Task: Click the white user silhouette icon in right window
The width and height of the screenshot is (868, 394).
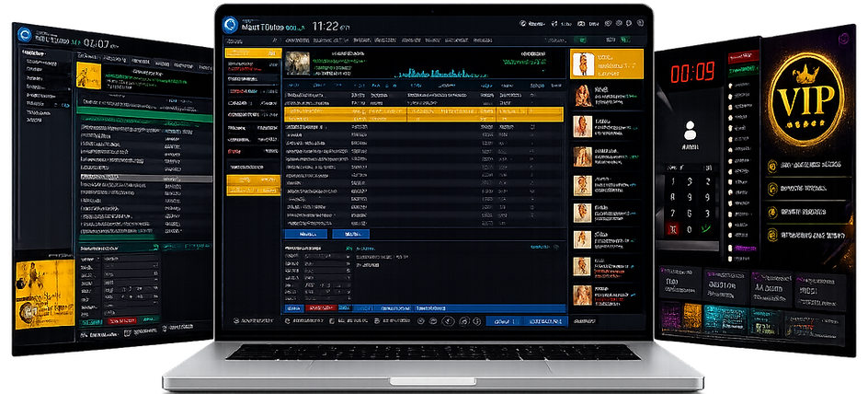Action: click(690, 131)
